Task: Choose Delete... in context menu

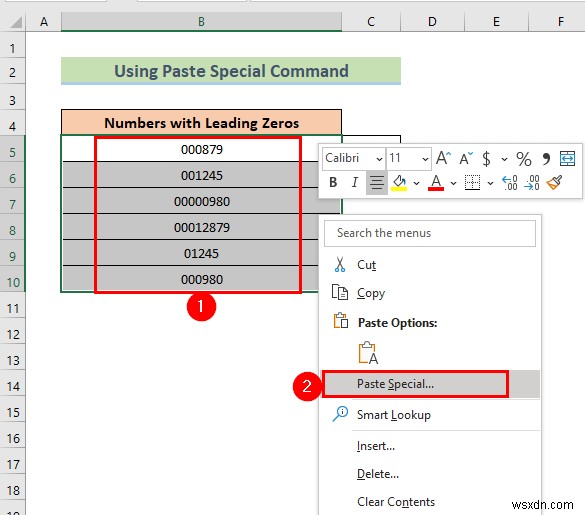Action: 430,474
